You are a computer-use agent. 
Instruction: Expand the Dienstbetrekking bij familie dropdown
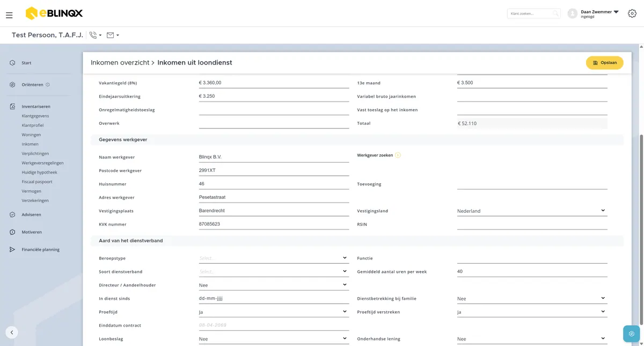532,299
